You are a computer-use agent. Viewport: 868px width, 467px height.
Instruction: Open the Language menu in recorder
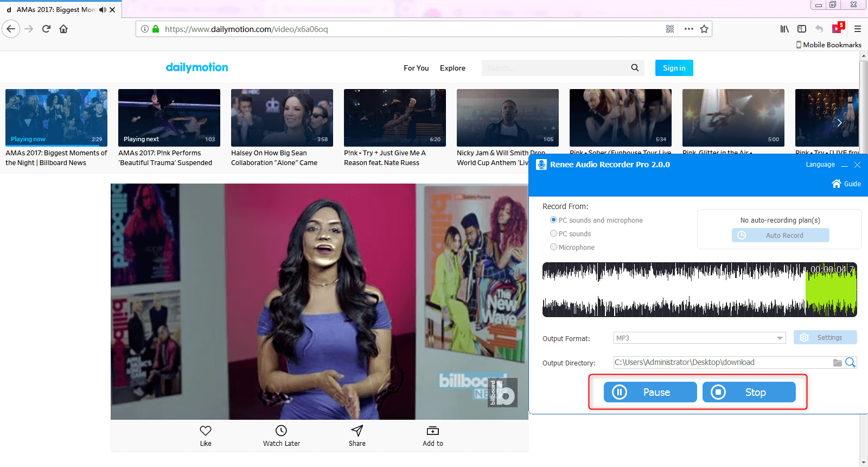coord(820,165)
